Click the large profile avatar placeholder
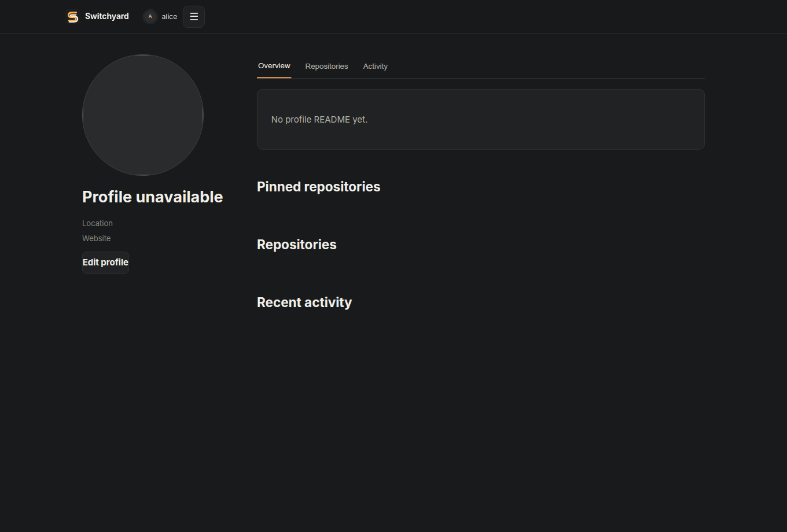787x532 pixels. [x=143, y=115]
